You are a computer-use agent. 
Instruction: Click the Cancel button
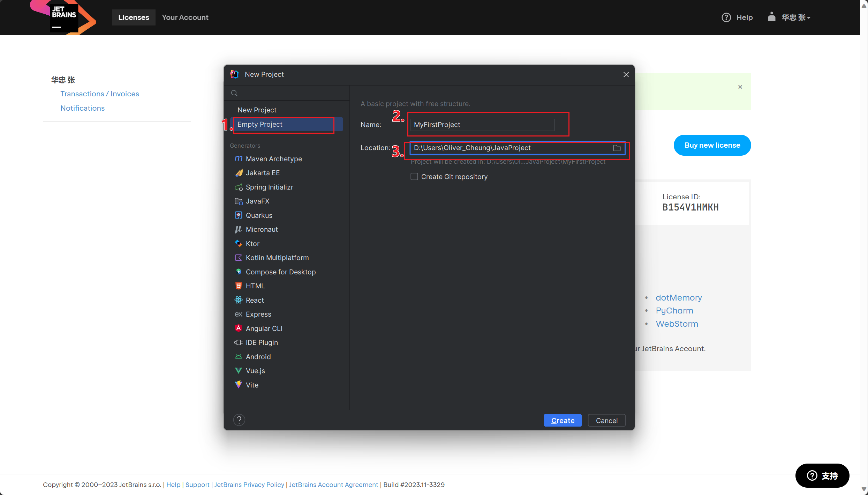606,421
